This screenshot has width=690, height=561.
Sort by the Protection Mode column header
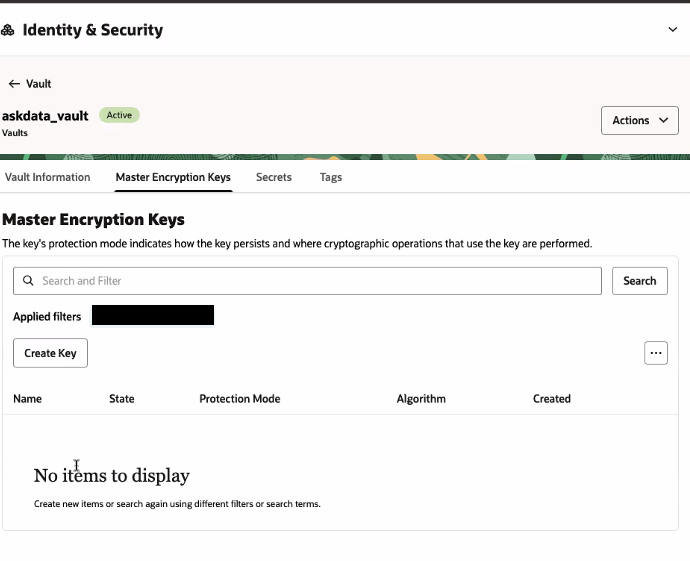point(240,399)
